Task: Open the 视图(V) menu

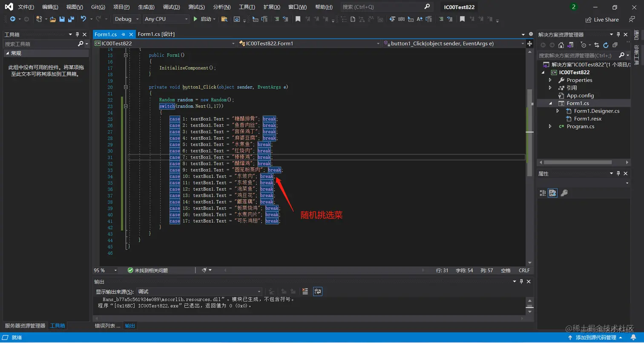Action: tap(75, 7)
